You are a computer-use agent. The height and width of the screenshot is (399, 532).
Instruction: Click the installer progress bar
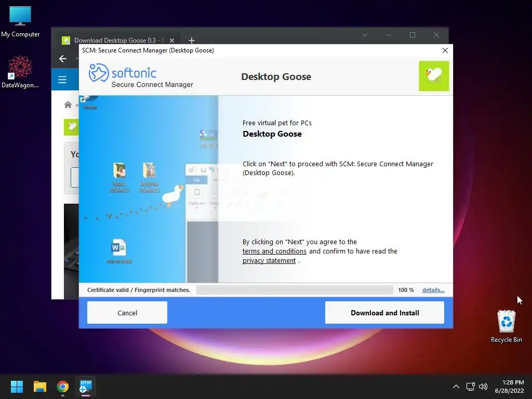295,290
